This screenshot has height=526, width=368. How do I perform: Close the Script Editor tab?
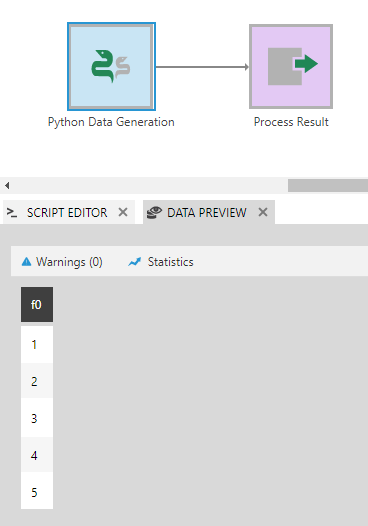(x=123, y=212)
